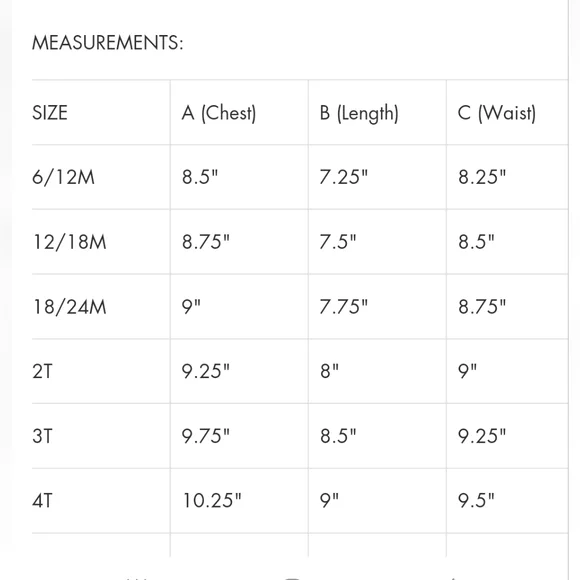Image resolution: width=580 pixels, height=580 pixels.
Task: Click the 9.5" waist value for 4T
Action: tap(476, 500)
